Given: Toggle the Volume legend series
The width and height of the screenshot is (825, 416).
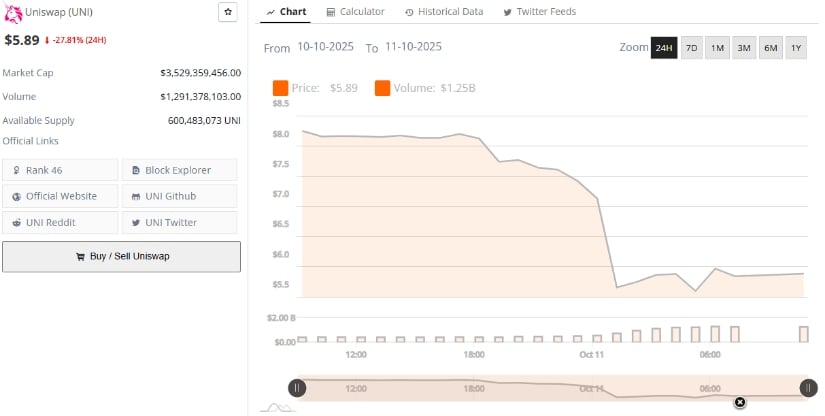Looking at the screenshot, I should coord(425,88).
